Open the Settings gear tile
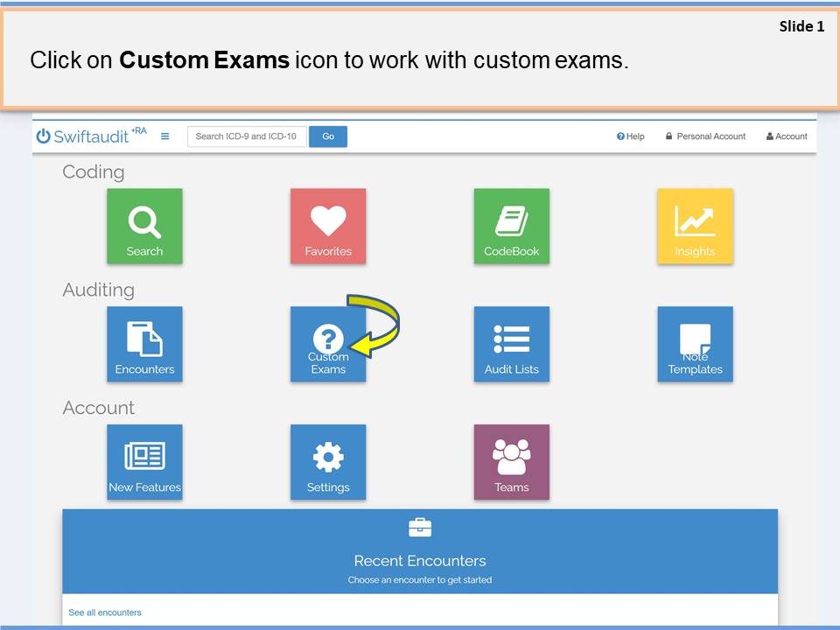840x630 pixels. [x=328, y=463]
